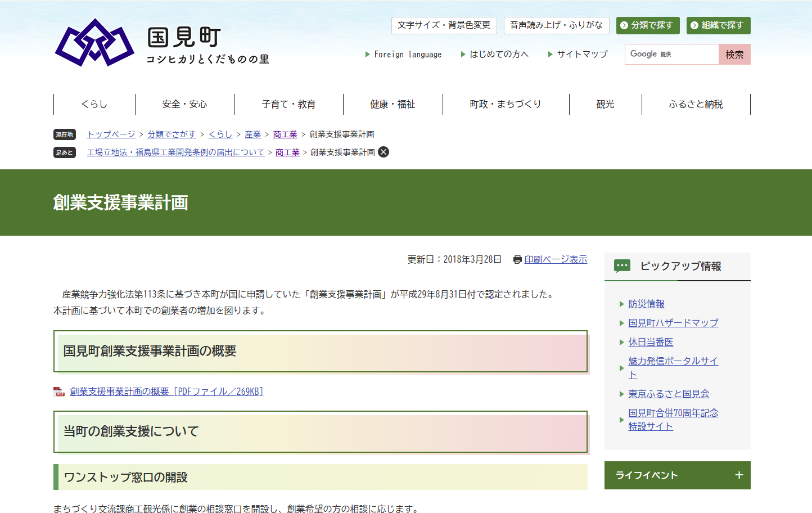Screen dimensions: 812x513
Task: Click the 創業支援事業計画 page title
Action: tap(120, 202)
